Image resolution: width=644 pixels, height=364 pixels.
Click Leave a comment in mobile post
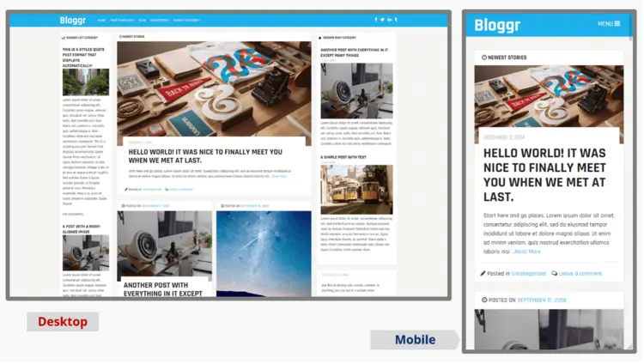[x=580, y=274]
